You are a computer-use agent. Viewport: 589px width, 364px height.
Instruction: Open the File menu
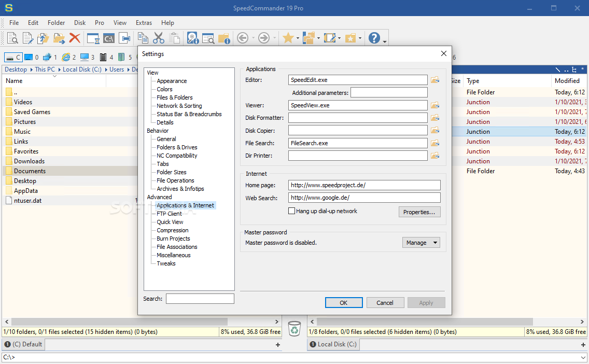coord(14,23)
